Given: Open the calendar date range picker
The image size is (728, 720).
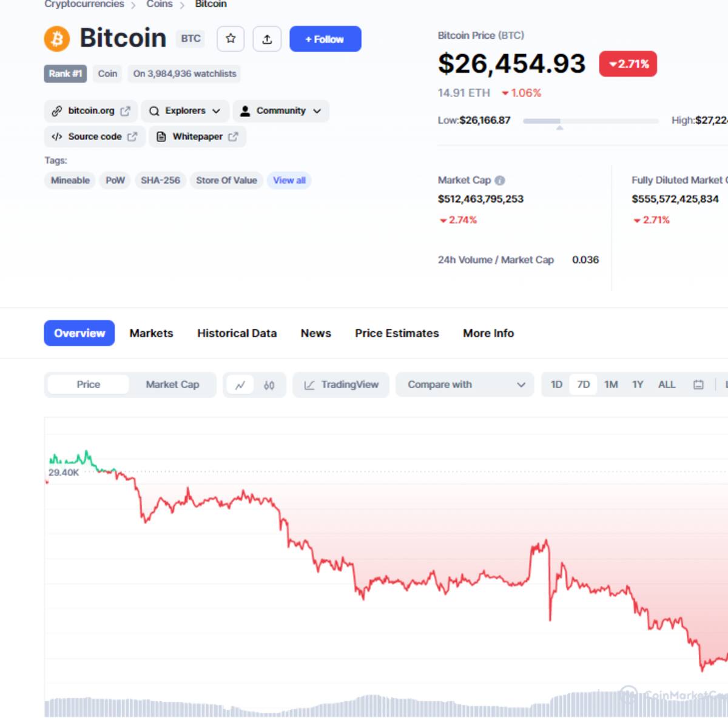Looking at the screenshot, I should [698, 385].
